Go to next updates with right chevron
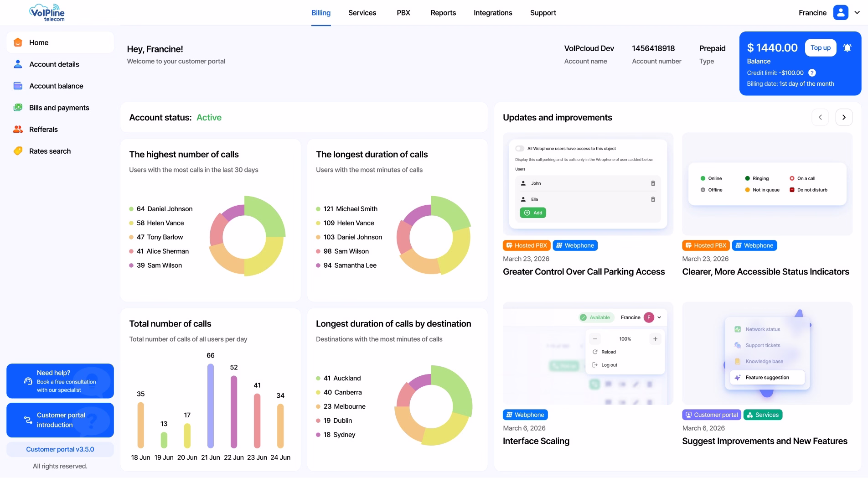Screen dimensions: 868x478 click(844, 117)
